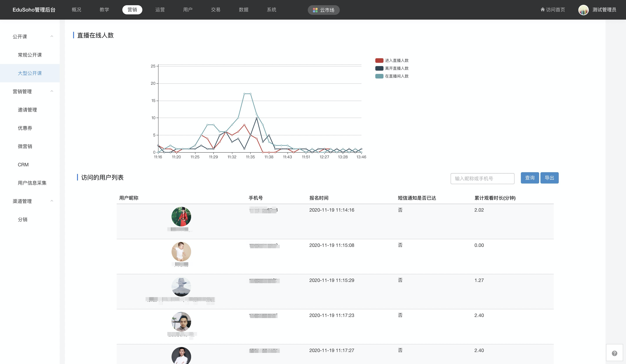This screenshot has height=364, width=626.
Task: Click avatar of user registered 11:15:08
Action: tap(181, 251)
